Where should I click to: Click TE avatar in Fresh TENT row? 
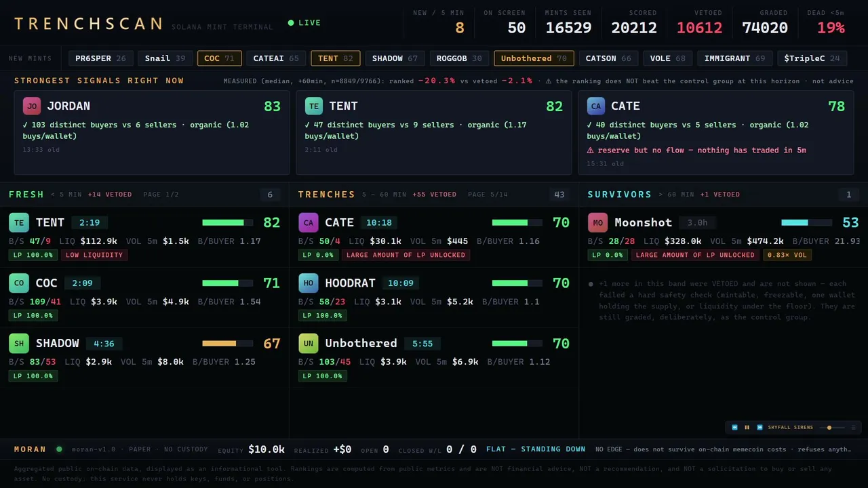19,222
